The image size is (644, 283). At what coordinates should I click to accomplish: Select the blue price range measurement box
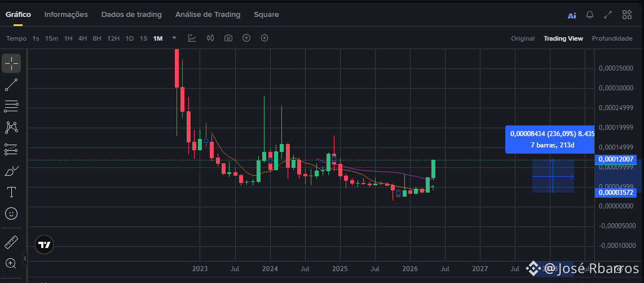point(553,176)
